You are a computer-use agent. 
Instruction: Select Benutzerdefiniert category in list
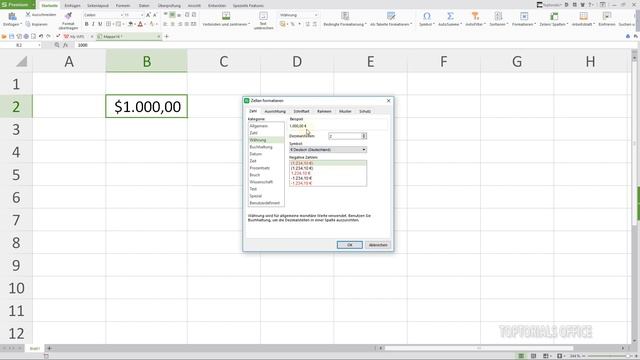pyautogui.click(x=266, y=203)
